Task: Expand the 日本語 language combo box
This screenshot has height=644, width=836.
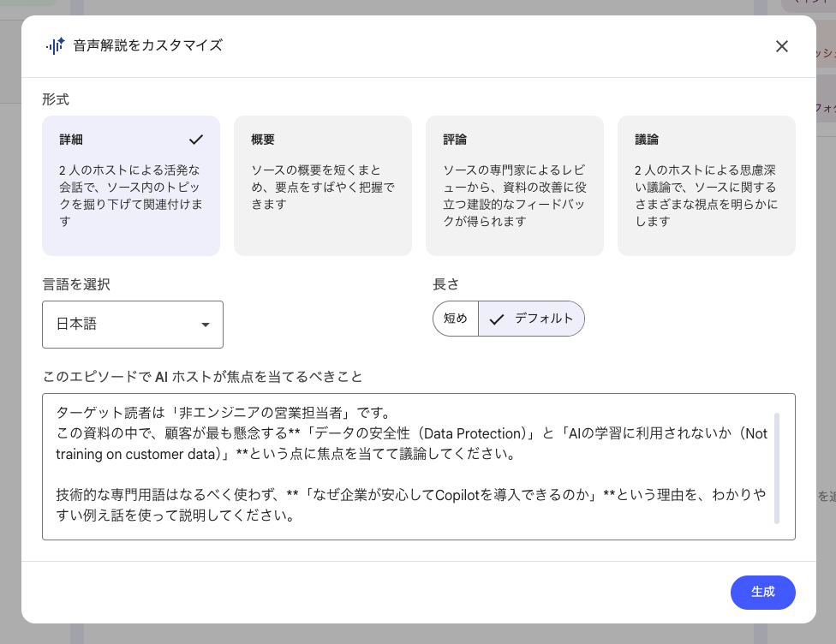Action: 133,325
